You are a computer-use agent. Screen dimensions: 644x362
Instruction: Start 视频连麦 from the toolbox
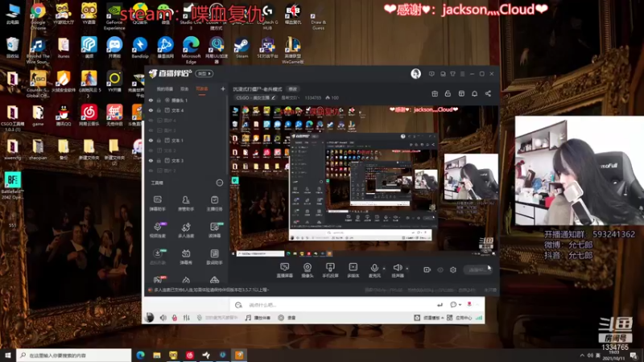157,230
